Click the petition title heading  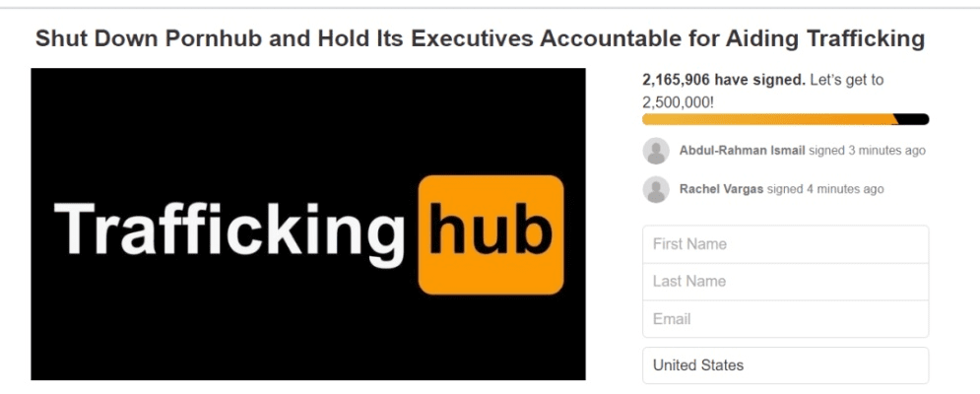click(480, 39)
